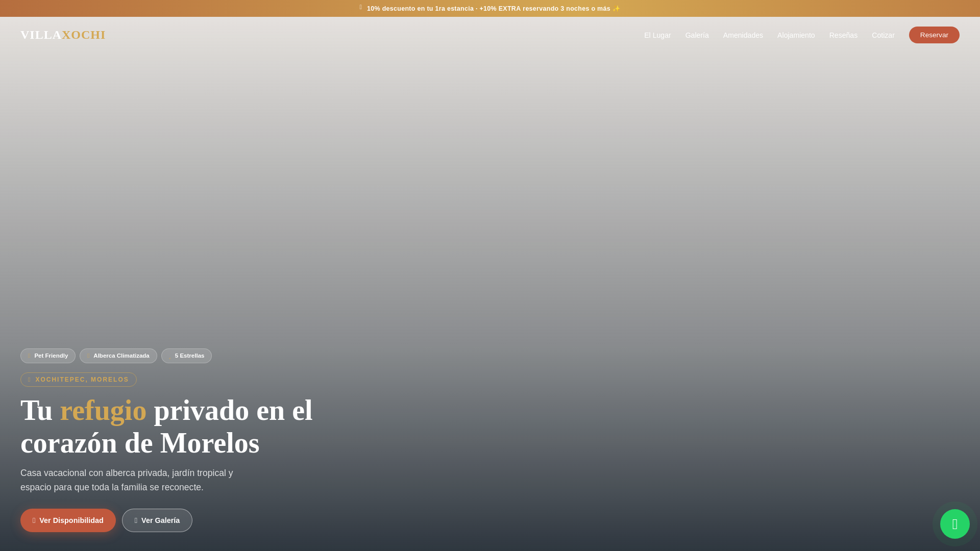This screenshot has width=980, height=551.
Task: Open the WhatsApp floating chat button
Action: [x=954, y=524]
